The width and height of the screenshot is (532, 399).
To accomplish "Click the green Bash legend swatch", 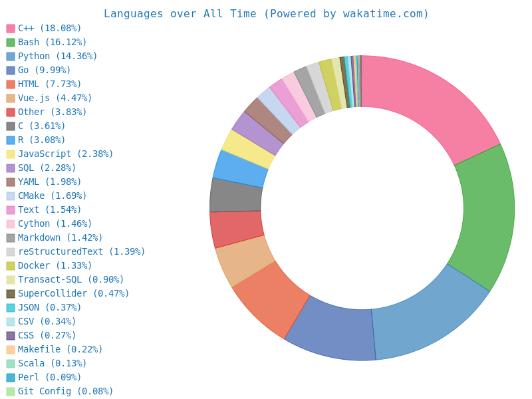I will (11, 43).
